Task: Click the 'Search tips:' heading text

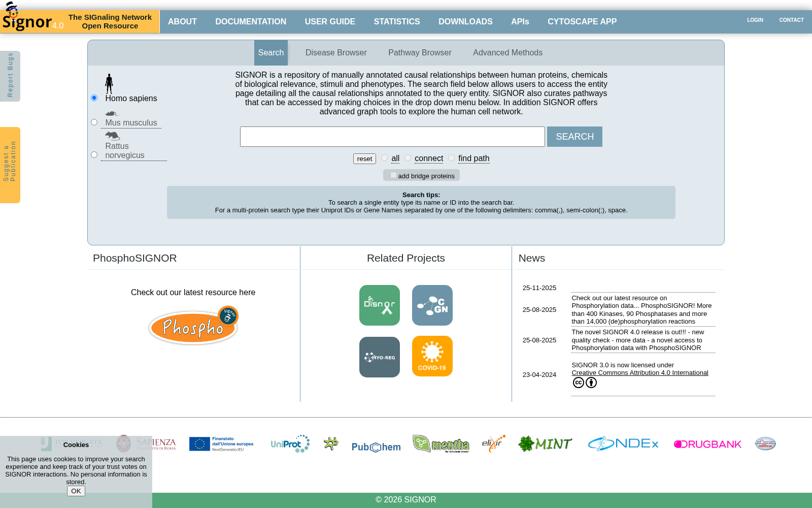Action: tap(421, 195)
